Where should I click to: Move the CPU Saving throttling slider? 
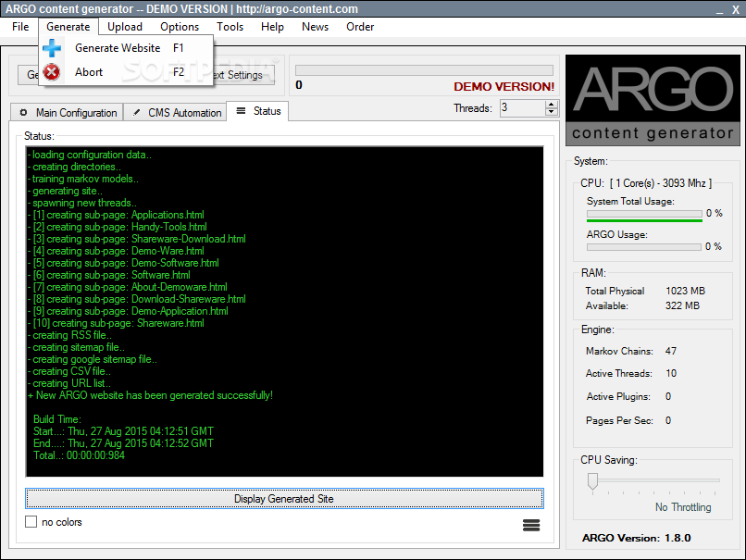coord(592,481)
